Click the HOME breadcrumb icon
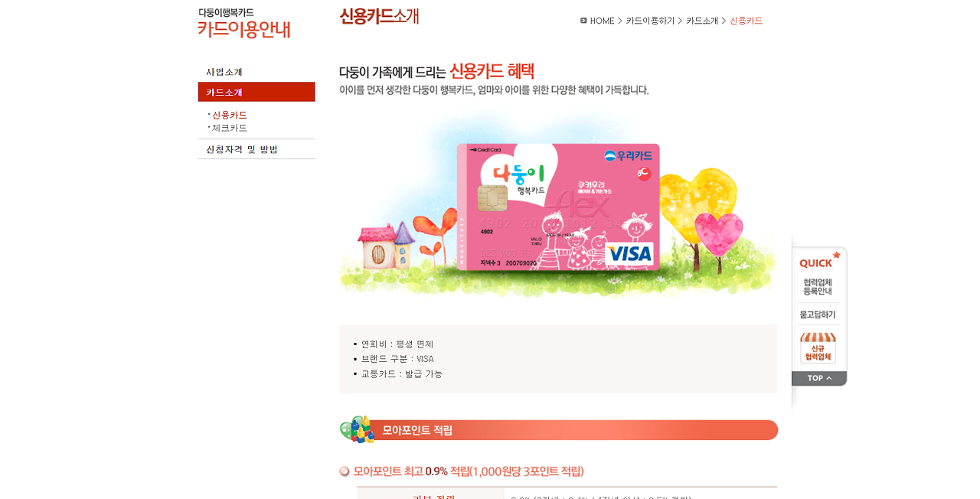The width and height of the screenshot is (980, 499). pos(583,21)
